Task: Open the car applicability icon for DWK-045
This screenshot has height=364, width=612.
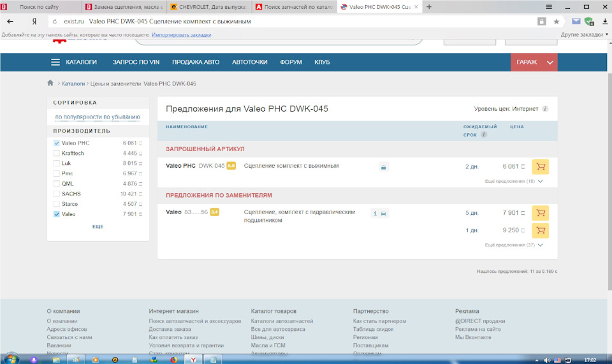Action: click(x=383, y=167)
